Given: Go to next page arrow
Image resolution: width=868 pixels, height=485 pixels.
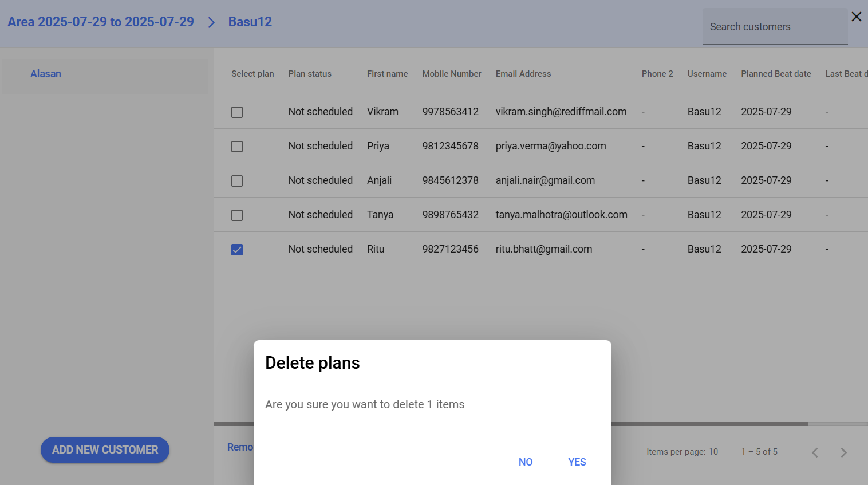Looking at the screenshot, I should pos(843,452).
